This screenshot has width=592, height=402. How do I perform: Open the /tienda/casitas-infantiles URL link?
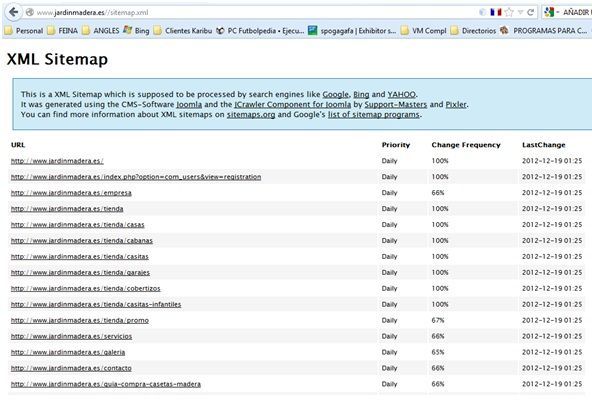click(x=96, y=304)
